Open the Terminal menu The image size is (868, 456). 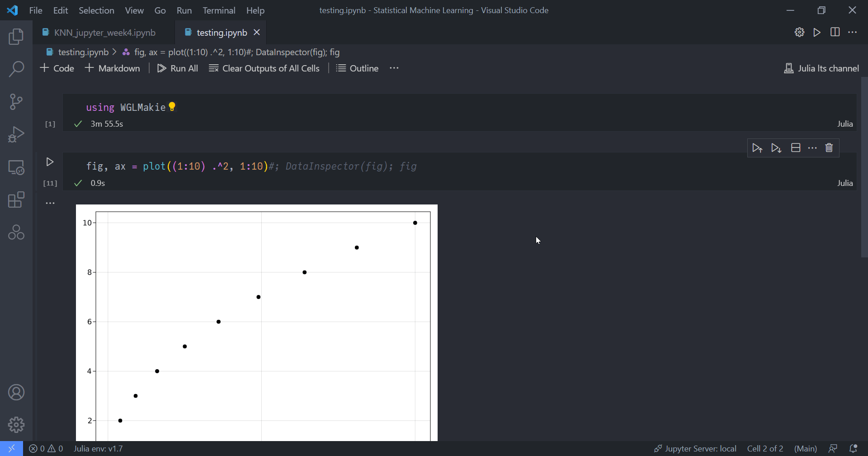coord(219,10)
